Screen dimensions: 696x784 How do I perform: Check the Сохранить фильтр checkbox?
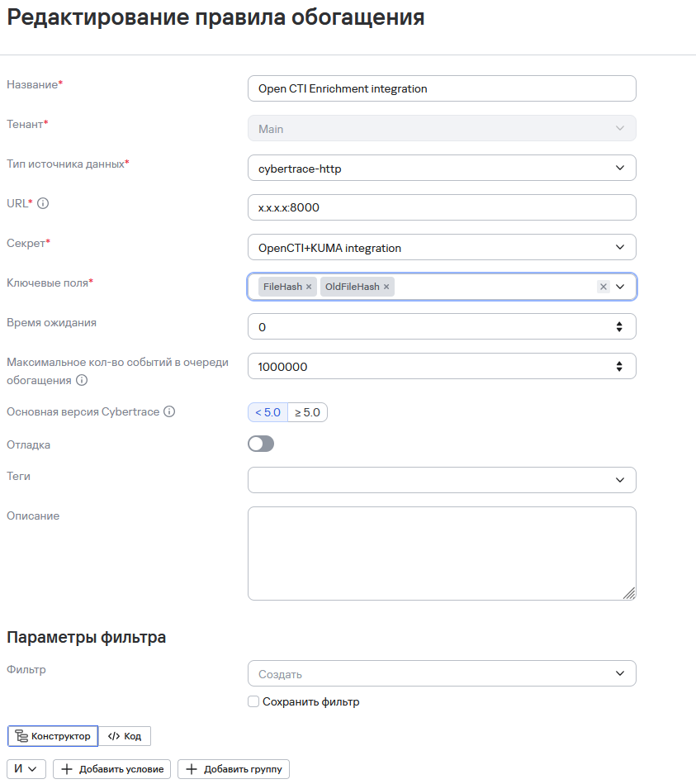coord(254,702)
